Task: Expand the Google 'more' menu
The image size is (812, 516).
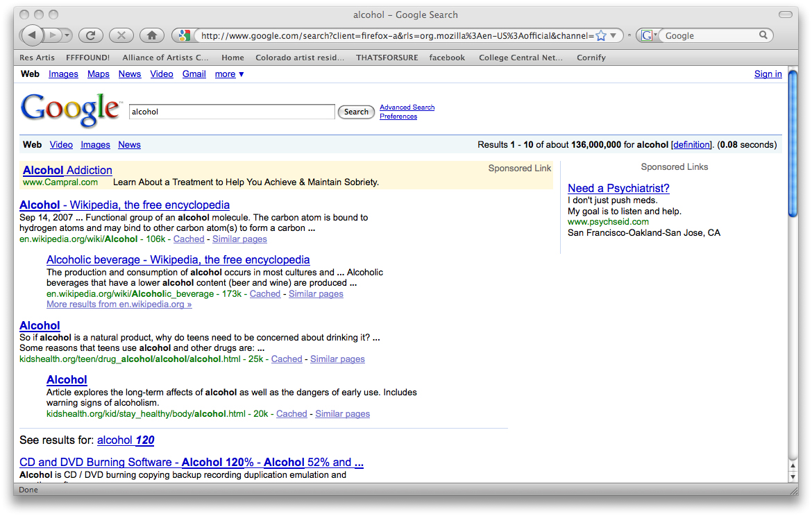Action: coord(229,74)
